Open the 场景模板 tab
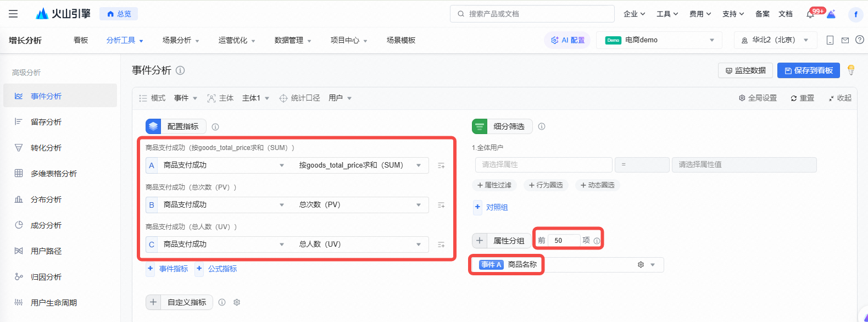 pyautogui.click(x=401, y=40)
